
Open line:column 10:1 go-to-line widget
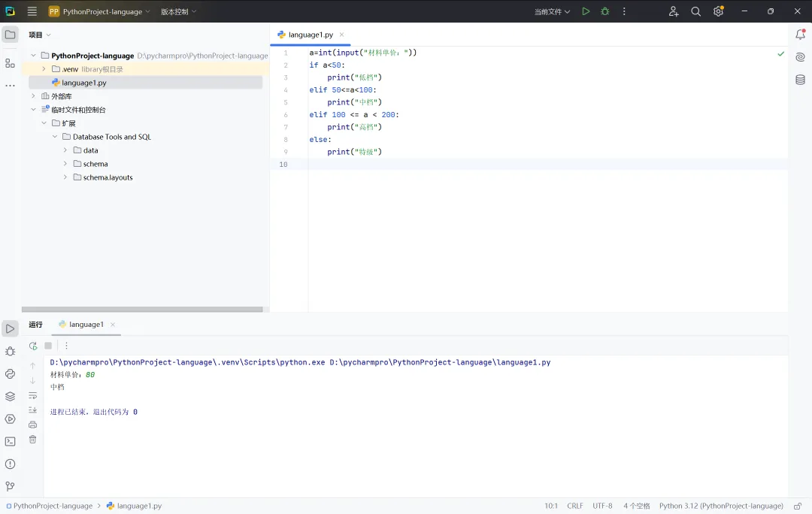point(551,506)
